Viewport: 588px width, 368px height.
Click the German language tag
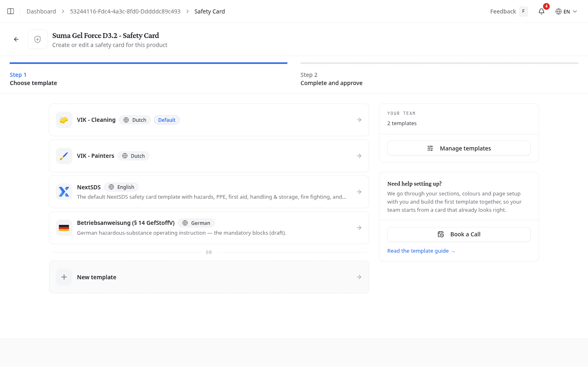pyautogui.click(x=196, y=223)
